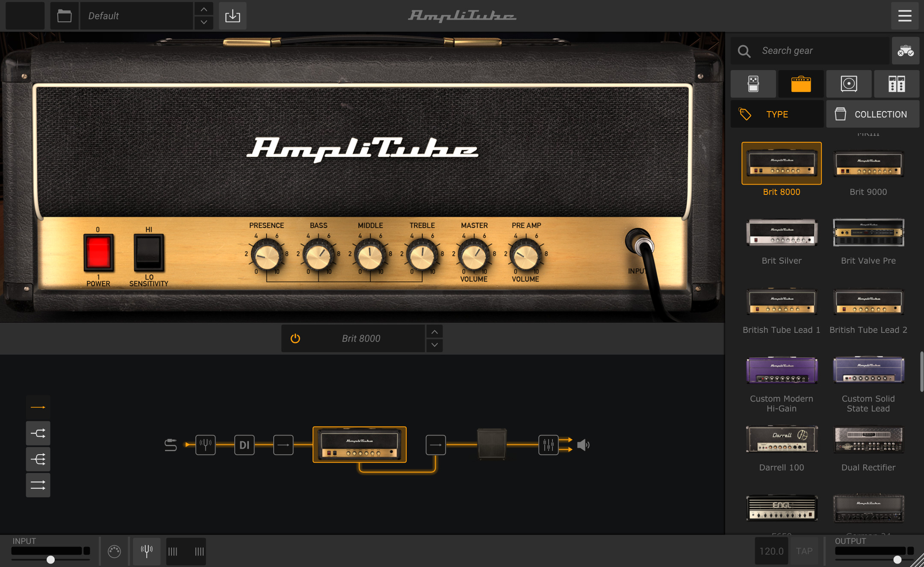Load the Dual Rectifier amp

(x=868, y=439)
